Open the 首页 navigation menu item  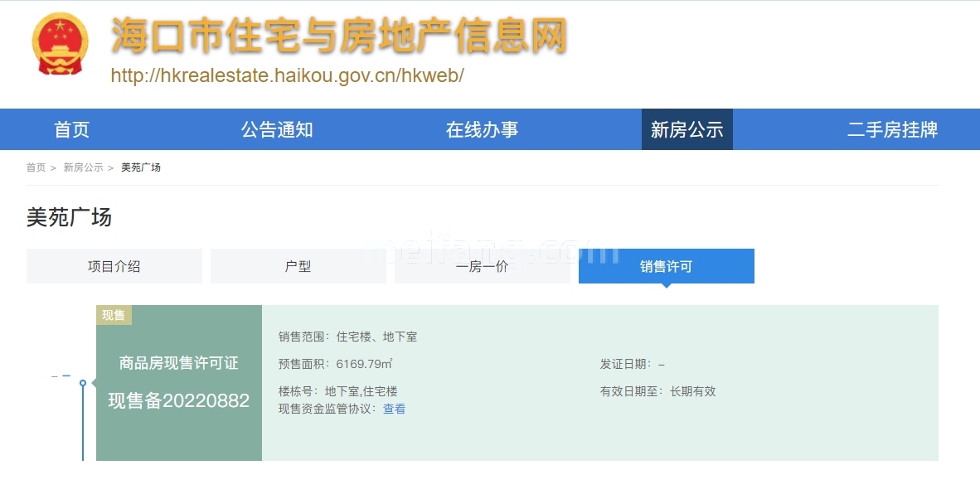(x=71, y=129)
